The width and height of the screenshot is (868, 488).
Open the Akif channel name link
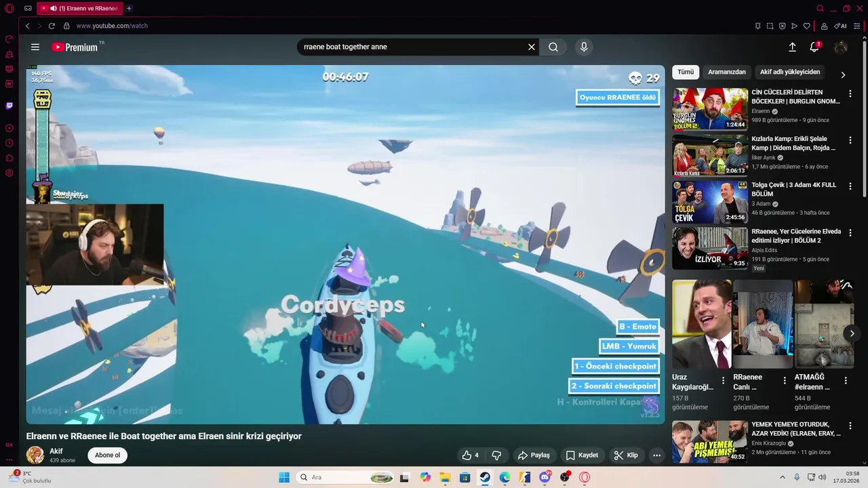pyautogui.click(x=56, y=451)
